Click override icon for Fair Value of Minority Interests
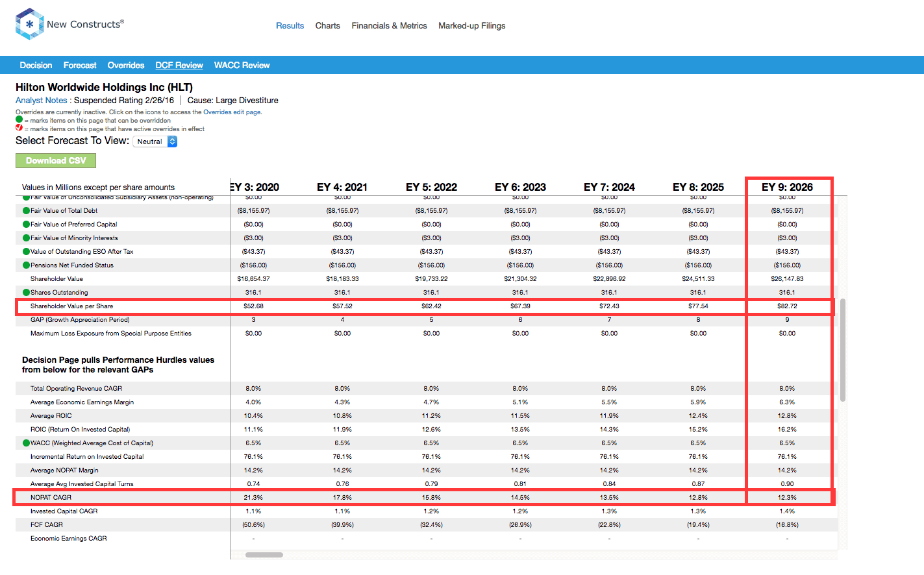Image resolution: width=924 pixels, height=575 pixels. click(x=26, y=238)
